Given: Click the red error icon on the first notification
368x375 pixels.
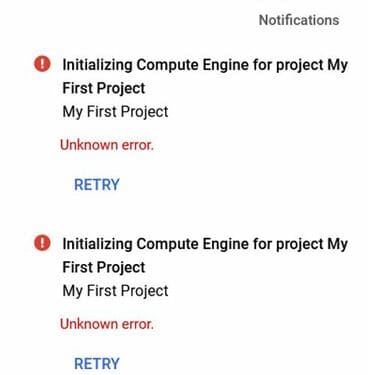Looking at the screenshot, I should tap(42, 64).
